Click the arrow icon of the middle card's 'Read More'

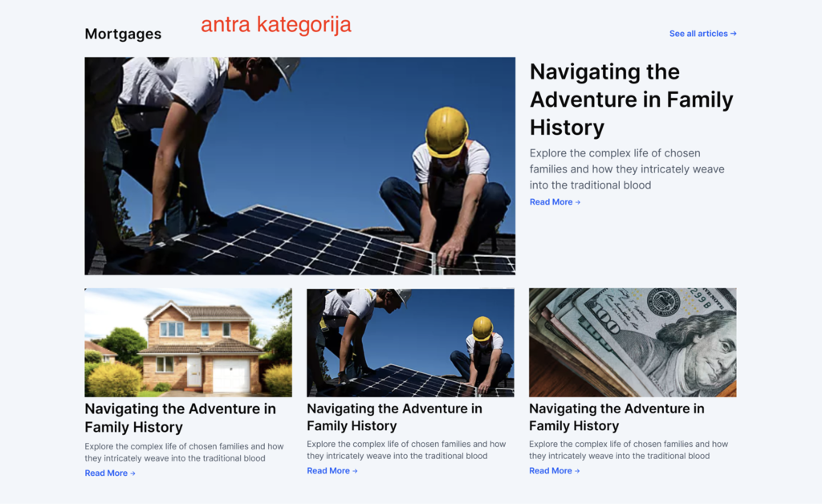point(355,471)
